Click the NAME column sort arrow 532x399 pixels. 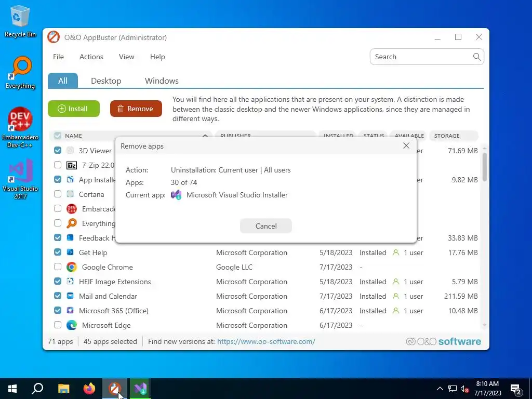(x=205, y=136)
